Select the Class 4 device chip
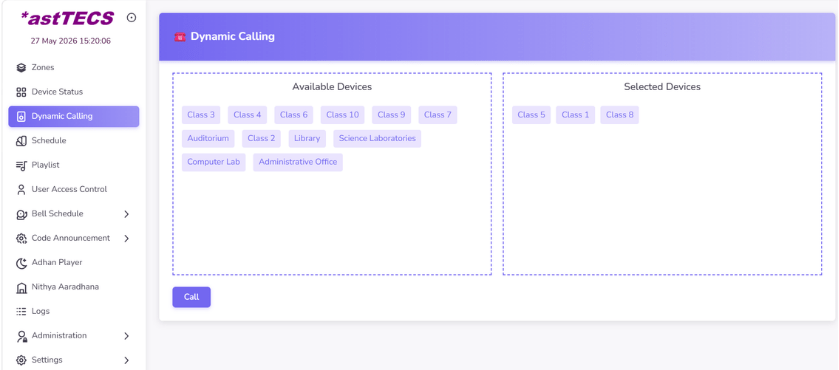This screenshot has width=839, height=370. coord(247,115)
